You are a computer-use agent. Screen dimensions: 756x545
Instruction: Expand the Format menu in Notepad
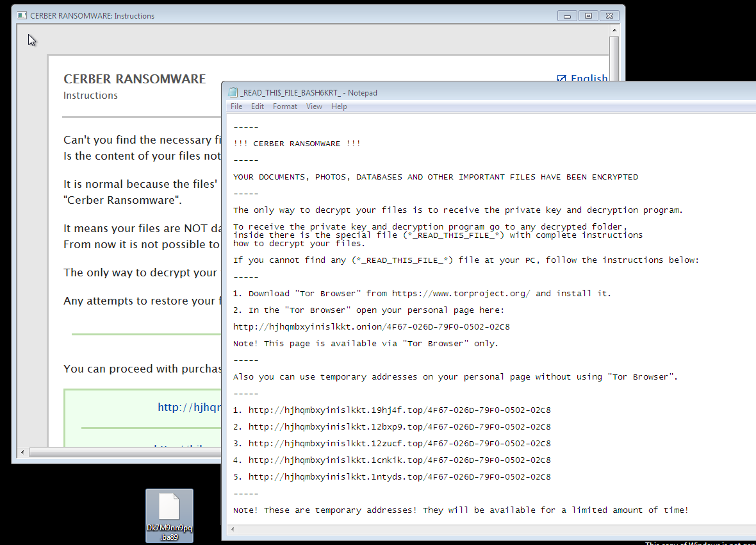(285, 106)
